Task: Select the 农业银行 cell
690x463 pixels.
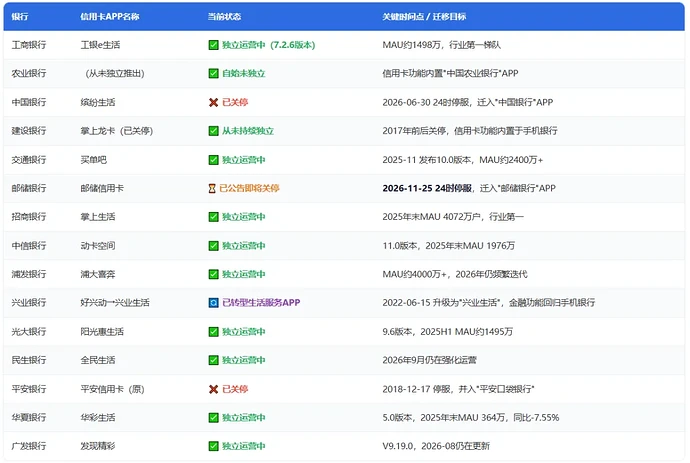Action: click(29, 73)
